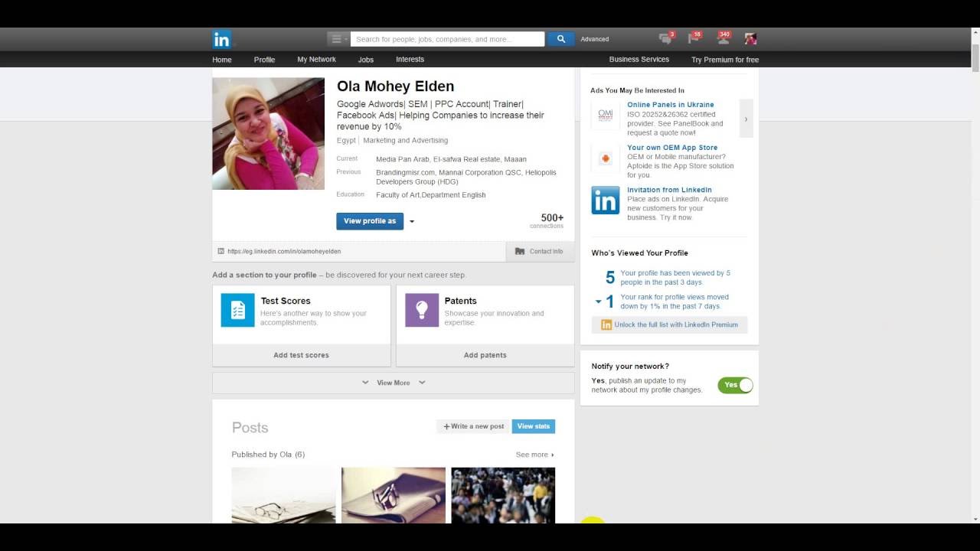The image size is (980, 551).
Task: Click the Advanced search link
Action: click(595, 39)
